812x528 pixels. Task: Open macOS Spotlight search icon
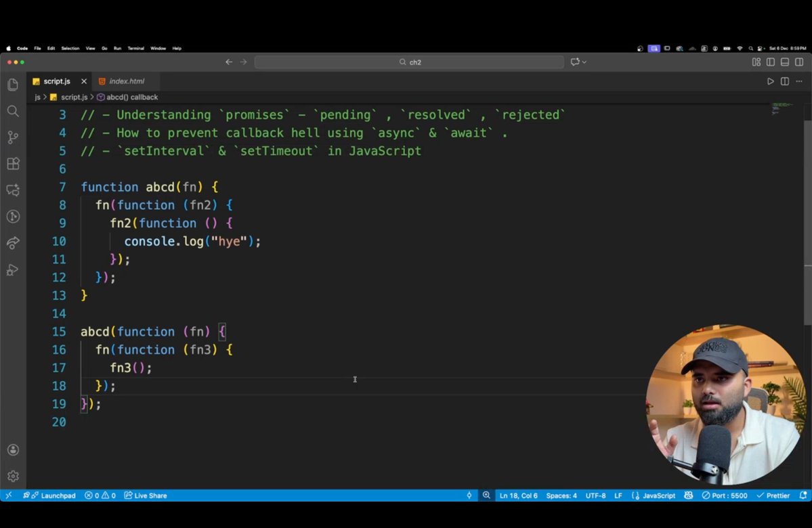750,48
